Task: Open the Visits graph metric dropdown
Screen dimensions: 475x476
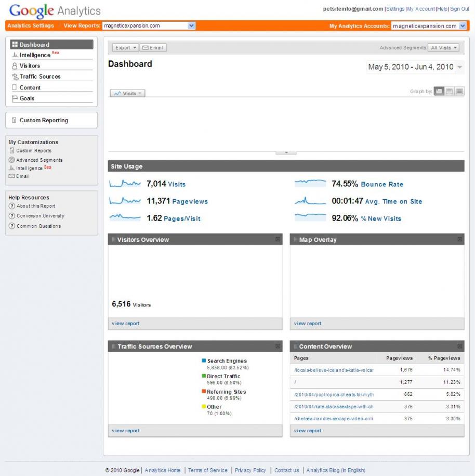Action: (x=127, y=93)
